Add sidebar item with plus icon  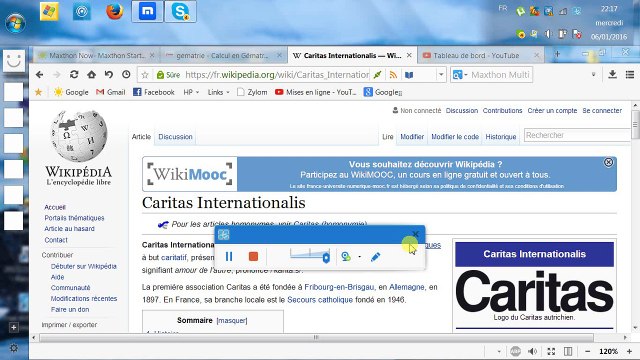(x=13, y=327)
